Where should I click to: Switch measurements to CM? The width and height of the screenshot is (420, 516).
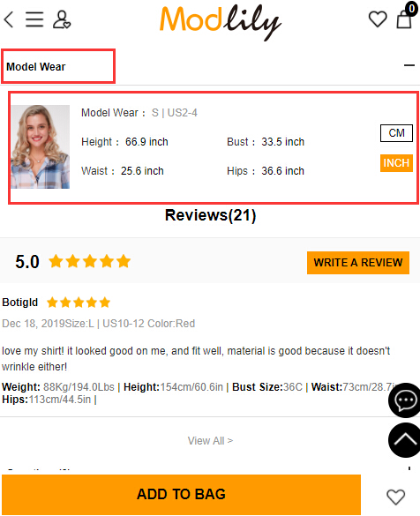pos(396,133)
